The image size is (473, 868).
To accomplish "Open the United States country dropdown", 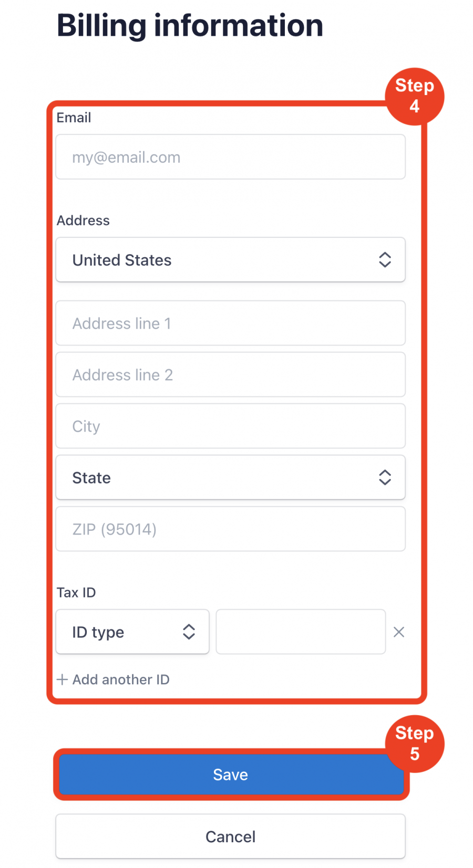I will coord(230,260).
